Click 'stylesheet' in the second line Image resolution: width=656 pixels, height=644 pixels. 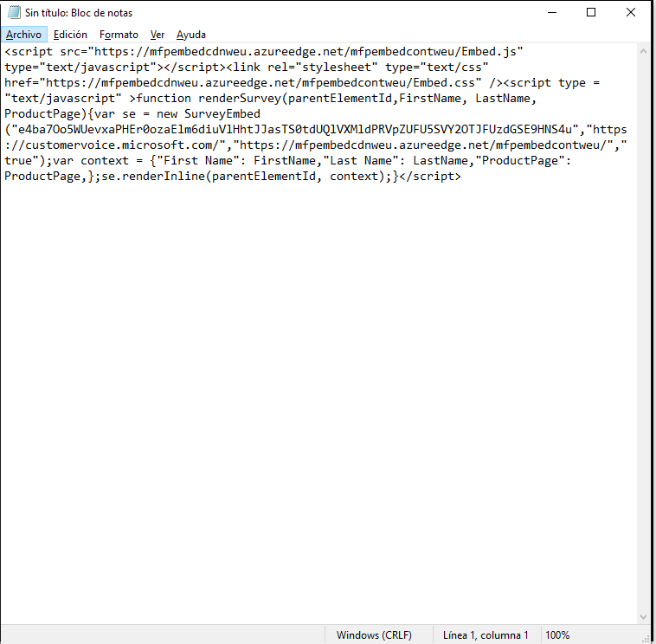point(337,68)
